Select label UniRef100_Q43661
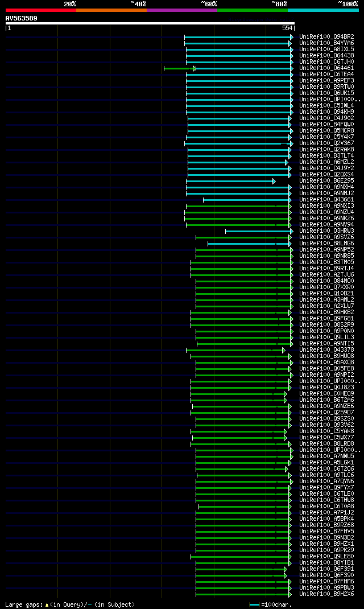 click(326, 199)
